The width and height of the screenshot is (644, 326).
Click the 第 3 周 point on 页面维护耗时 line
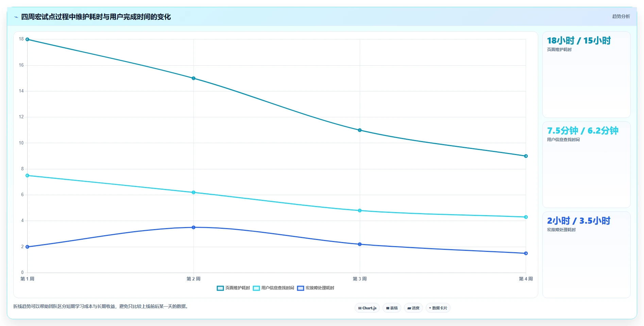pos(360,130)
